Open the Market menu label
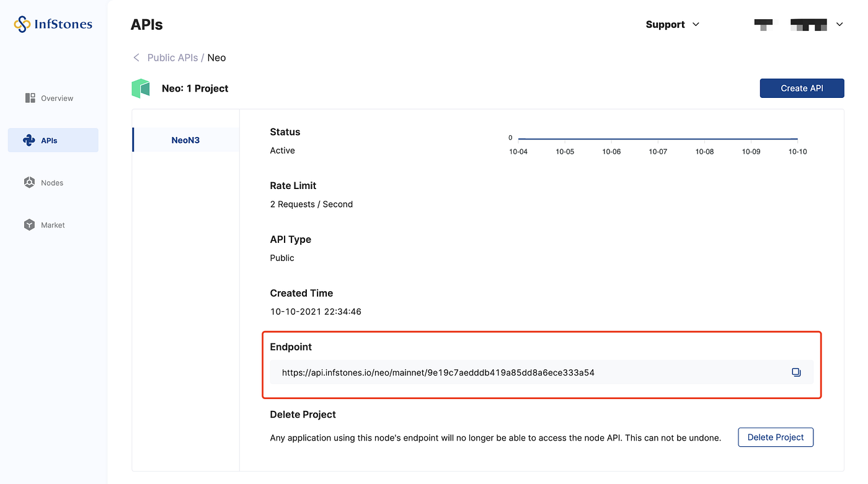The height and width of the screenshot is (484, 868). pyautogui.click(x=53, y=225)
